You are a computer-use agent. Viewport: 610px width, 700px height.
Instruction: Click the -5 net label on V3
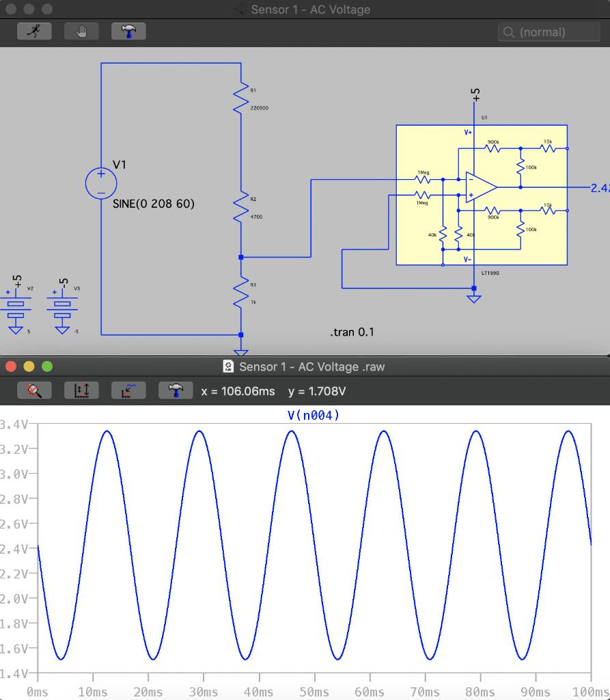[x=64, y=283]
